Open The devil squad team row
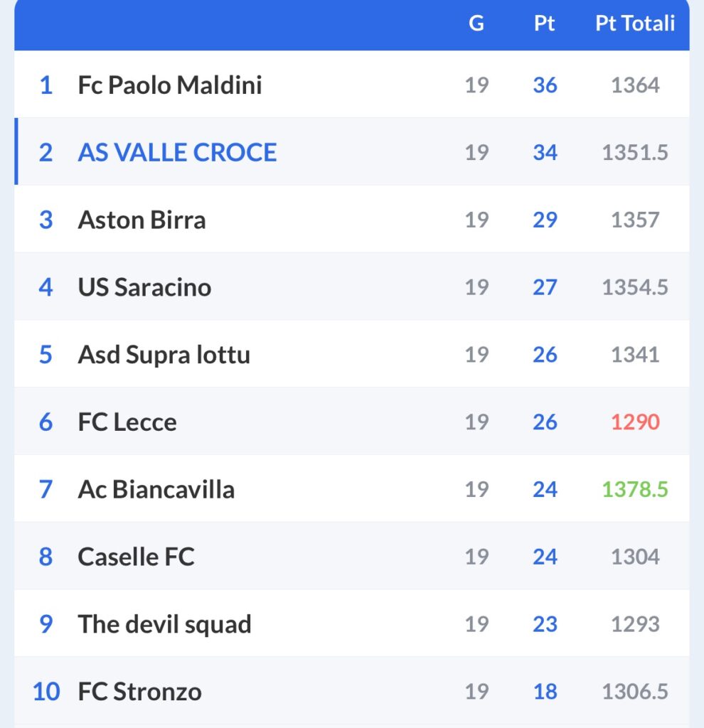Viewport: 704px width, 728px height. pos(351,623)
